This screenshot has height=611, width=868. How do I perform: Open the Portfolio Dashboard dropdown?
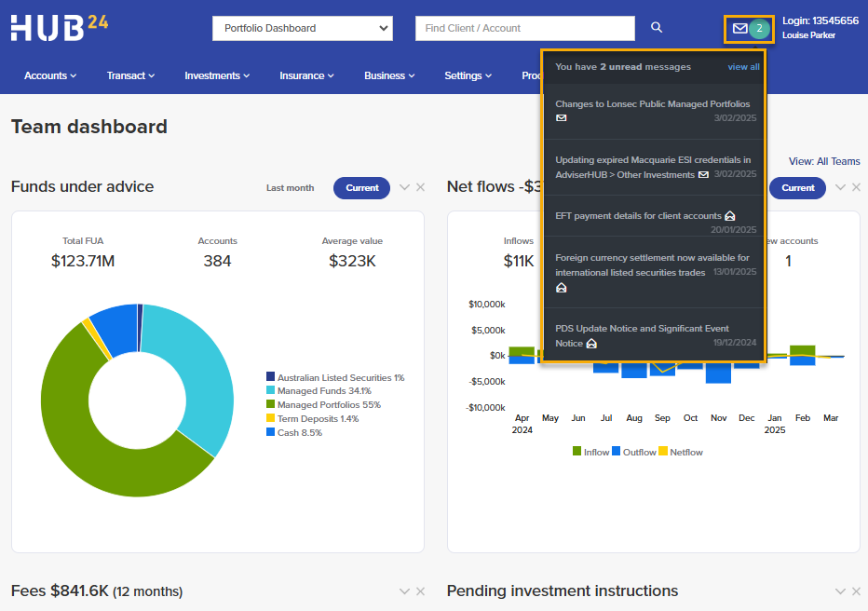coord(303,28)
